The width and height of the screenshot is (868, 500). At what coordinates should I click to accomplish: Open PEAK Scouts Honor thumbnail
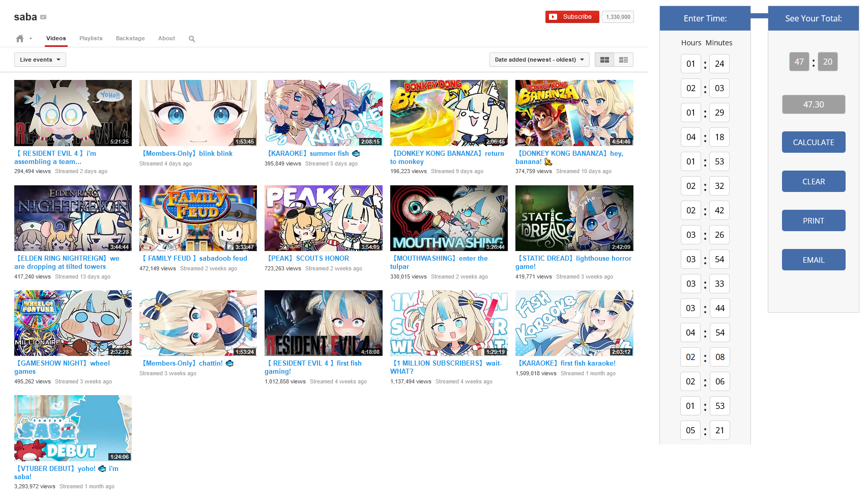pyautogui.click(x=324, y=218)
